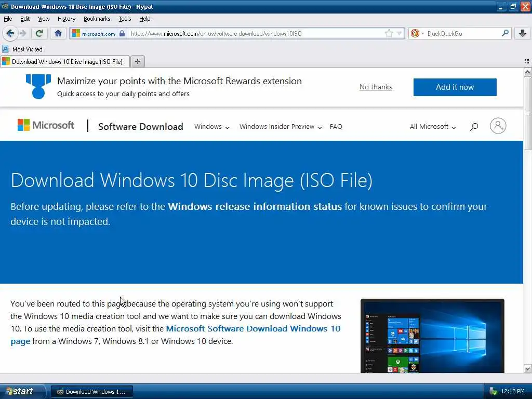Click the Download Windows taskbar button
This screenshot has width=532, height=399.
(91, 392)
